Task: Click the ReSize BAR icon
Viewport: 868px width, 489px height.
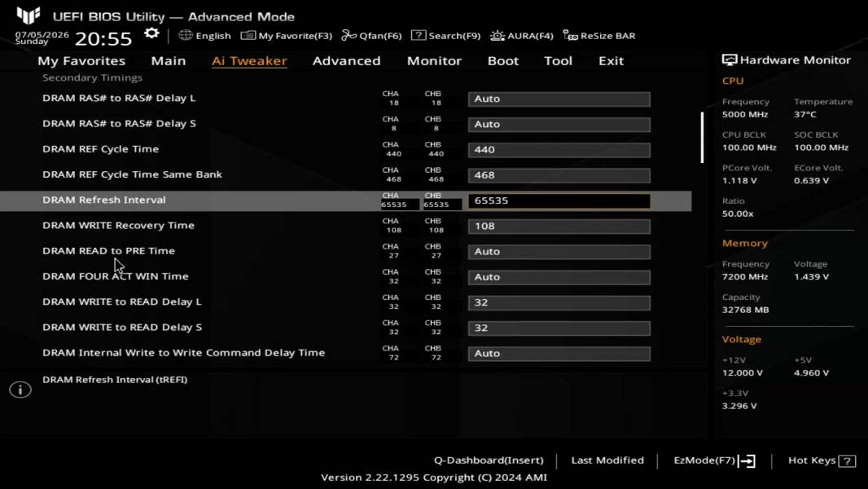Action: [570, 35]
